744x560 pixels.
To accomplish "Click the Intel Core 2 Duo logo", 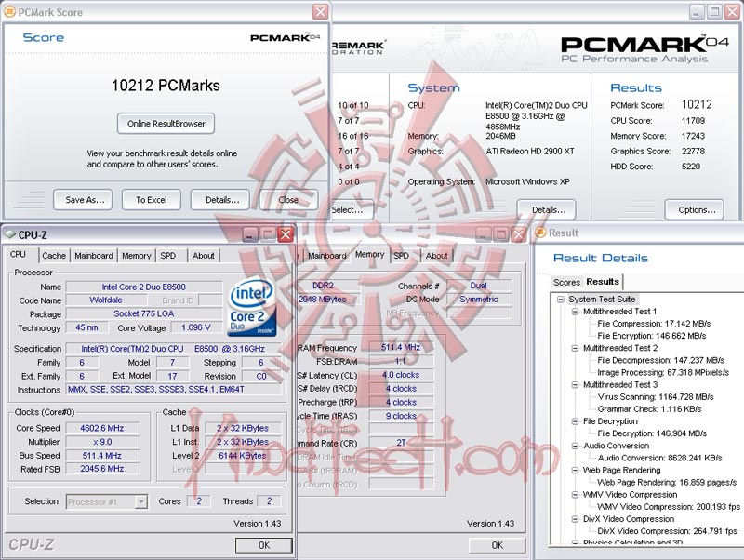I will tap(252, 307).
